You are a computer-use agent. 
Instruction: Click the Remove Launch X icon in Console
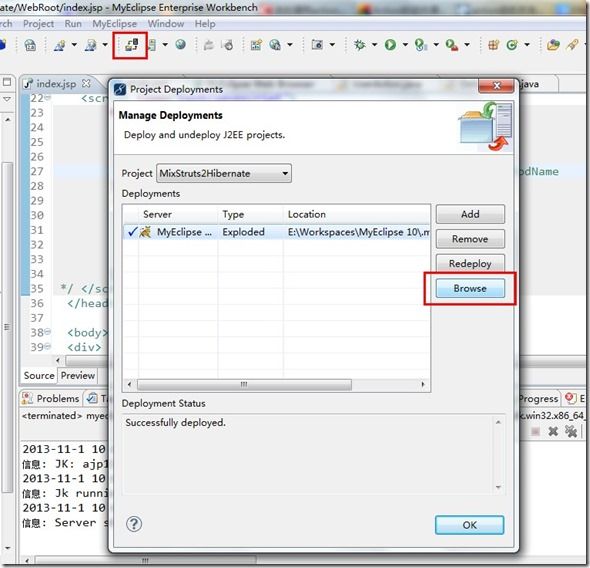[x=553, y=431]
